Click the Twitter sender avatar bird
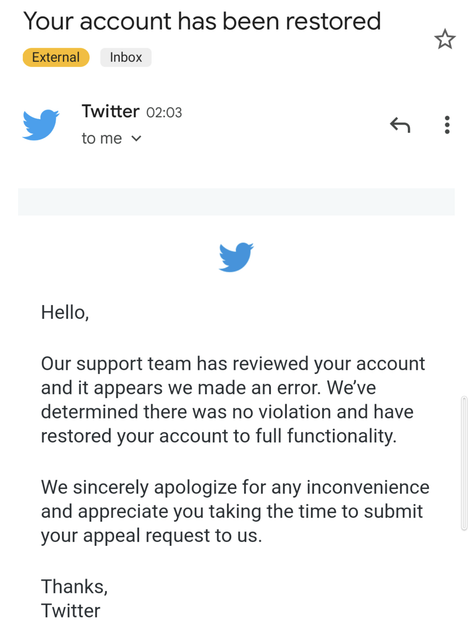The image size is (472, 640). click(x=40, y=124)
